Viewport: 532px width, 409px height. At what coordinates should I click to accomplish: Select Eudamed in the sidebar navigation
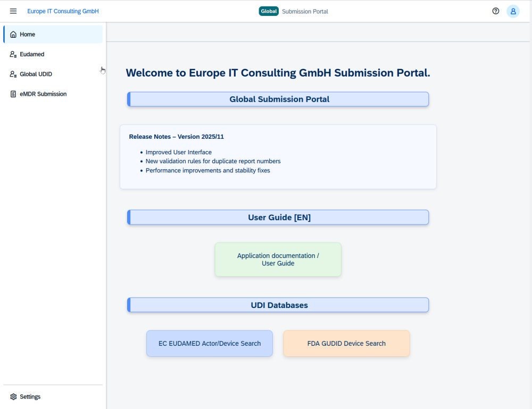[x=32, y=54]
